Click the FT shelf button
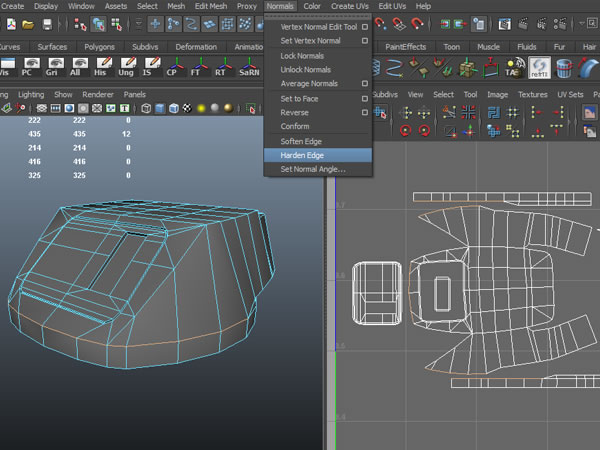 199,67
